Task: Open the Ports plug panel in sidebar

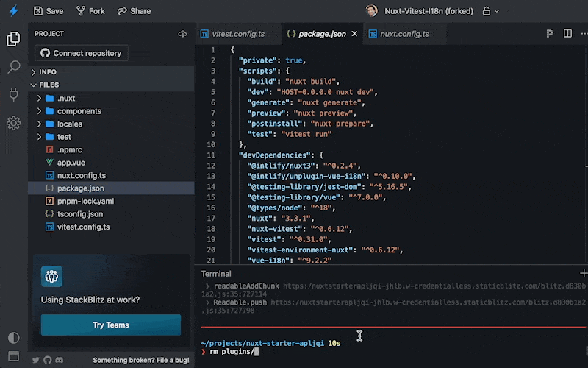Action: [13, 95]
